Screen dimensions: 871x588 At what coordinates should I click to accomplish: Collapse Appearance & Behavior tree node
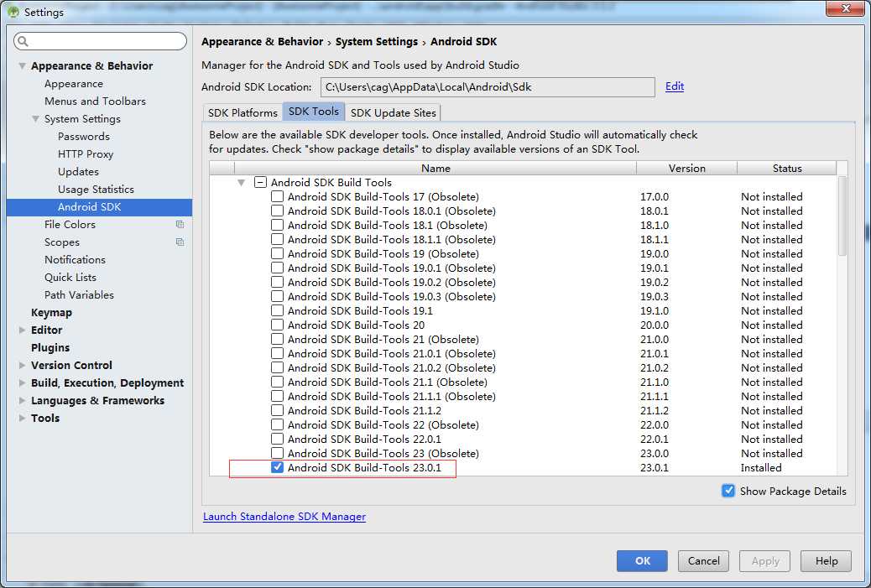tap(22, 66)
